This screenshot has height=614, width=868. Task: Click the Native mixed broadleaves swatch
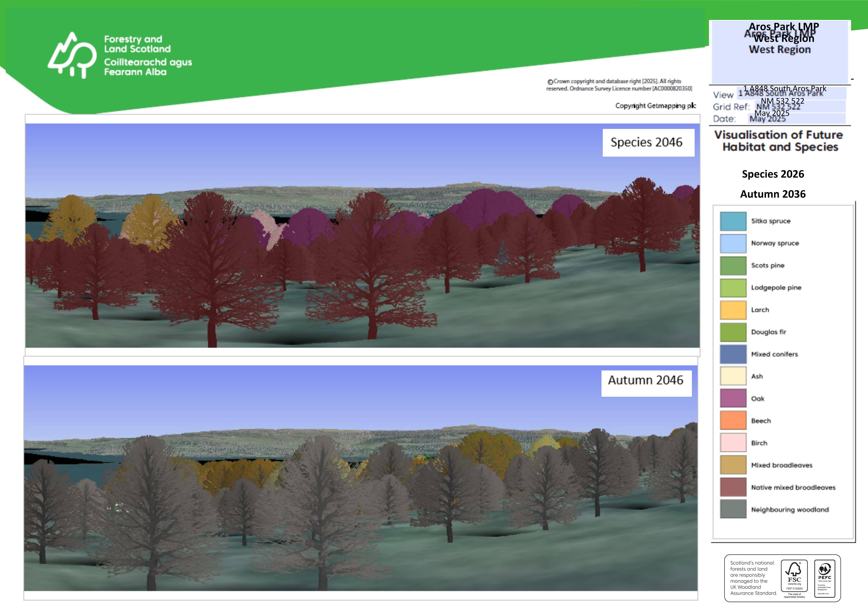733,487
